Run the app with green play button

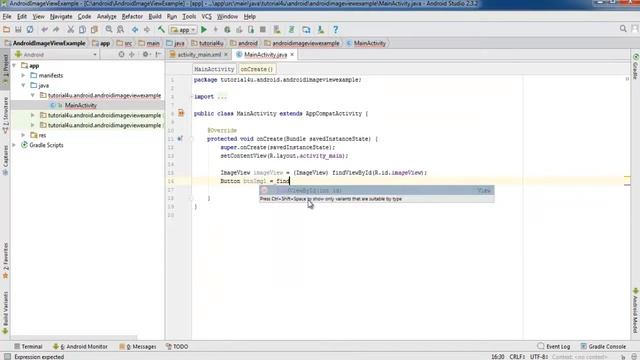pos(204,29)
